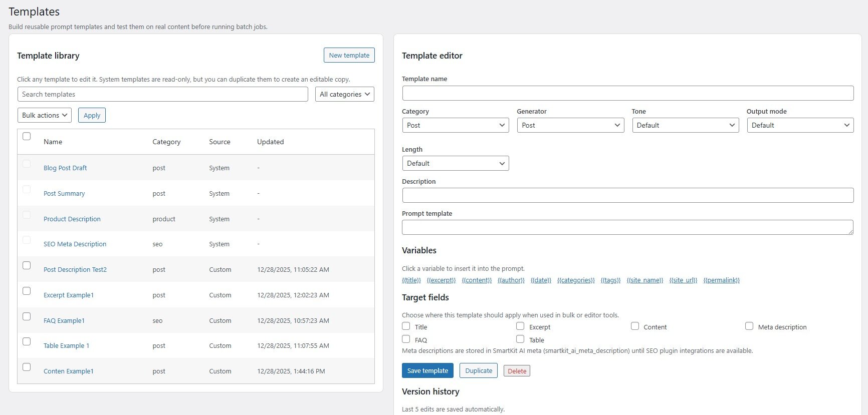868x415 pixels.
Task: Click the red Delete button
Action: [517, 371]
